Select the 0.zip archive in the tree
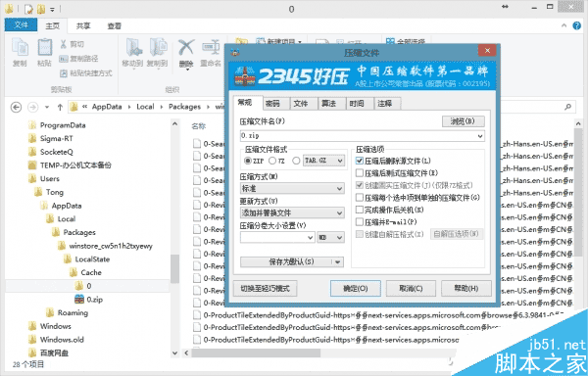Screen dimensions: 588x376 (x=89, y=300)
